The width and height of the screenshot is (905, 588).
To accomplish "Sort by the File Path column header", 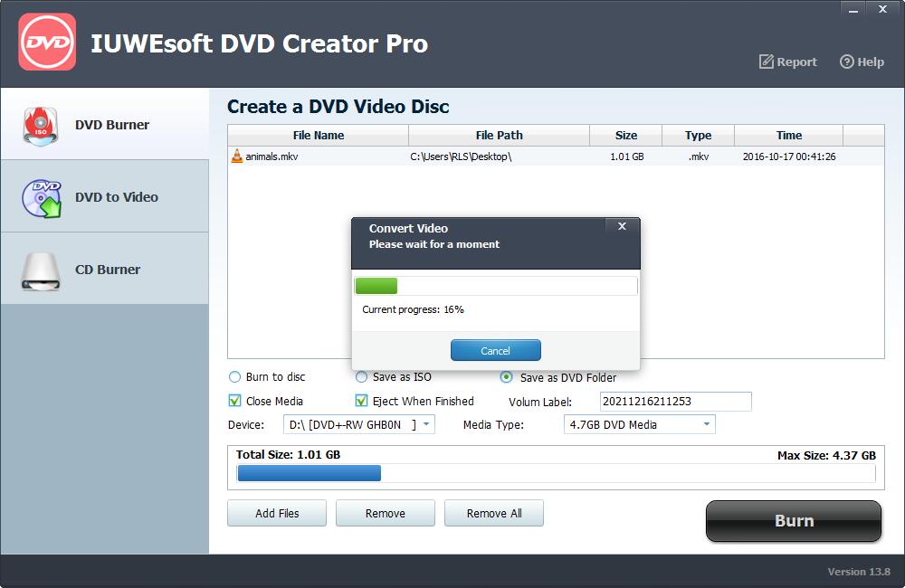I will point(500,135).
